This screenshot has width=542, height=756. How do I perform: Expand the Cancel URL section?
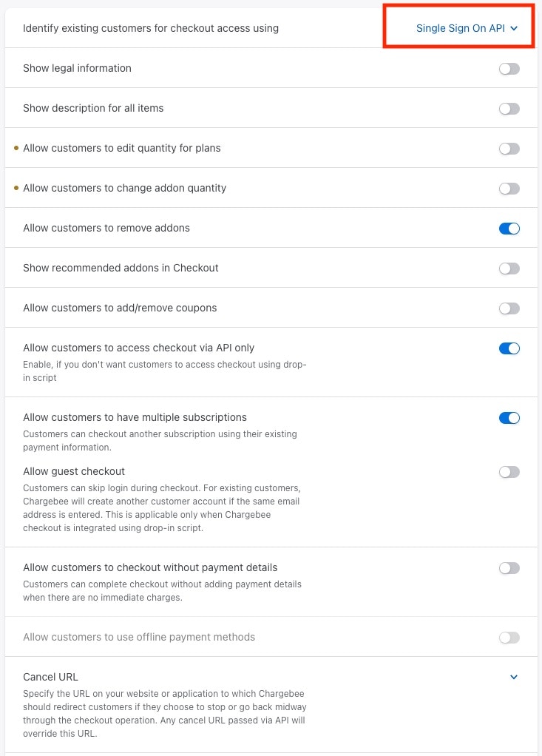(513, 676)
